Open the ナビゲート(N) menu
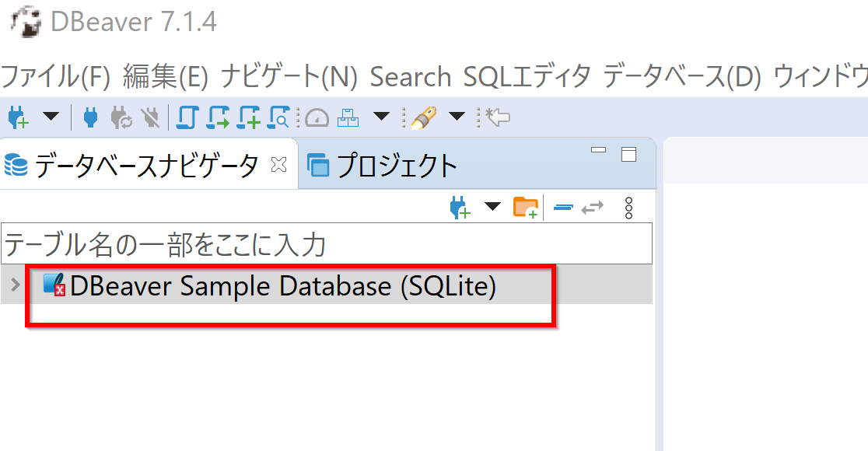Screen dimensions: 868x451 [289, 76]
